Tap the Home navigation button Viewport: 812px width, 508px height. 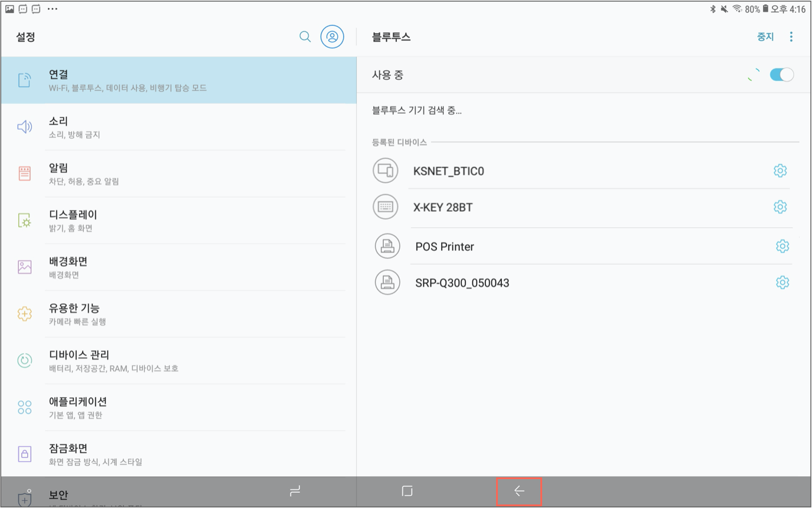point(407,491)
